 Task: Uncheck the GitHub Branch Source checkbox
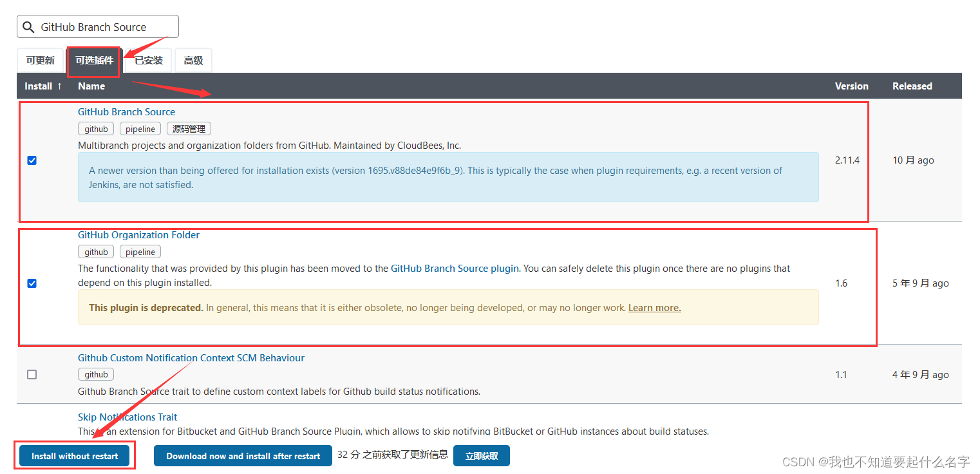tap(32, 160)
